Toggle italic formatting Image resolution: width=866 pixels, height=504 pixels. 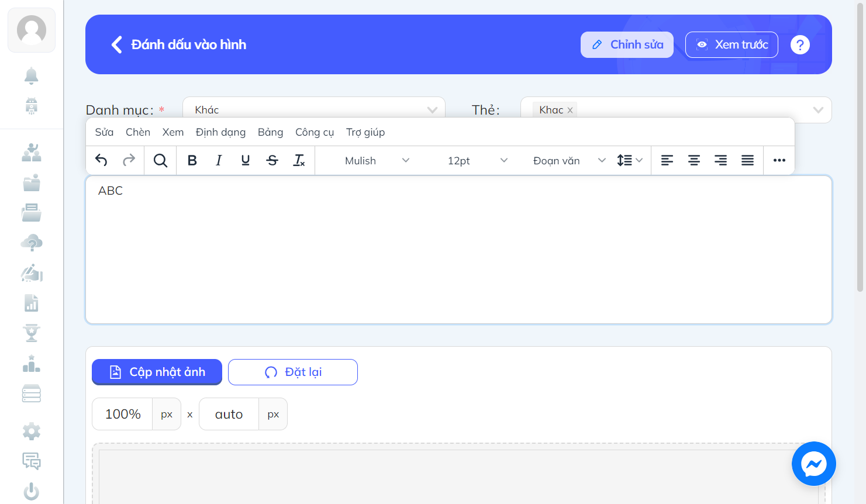219,160
